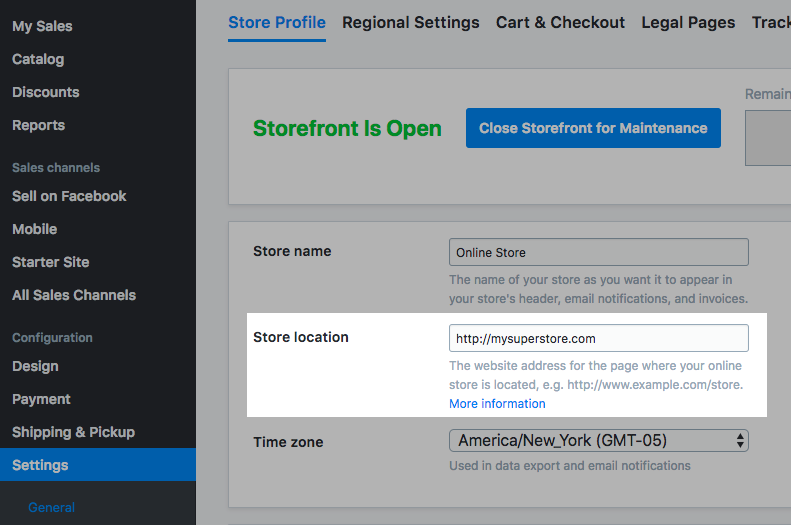Viewport: 791px width, 525px height.
Task: Switch to Regional Settings tab
Action: (x=411, y=22)
